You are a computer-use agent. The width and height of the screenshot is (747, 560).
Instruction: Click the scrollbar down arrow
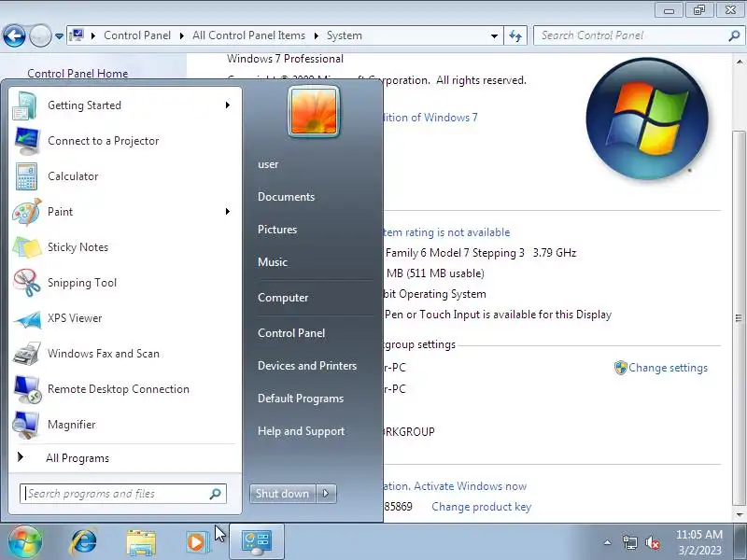[x=739, y=515]
